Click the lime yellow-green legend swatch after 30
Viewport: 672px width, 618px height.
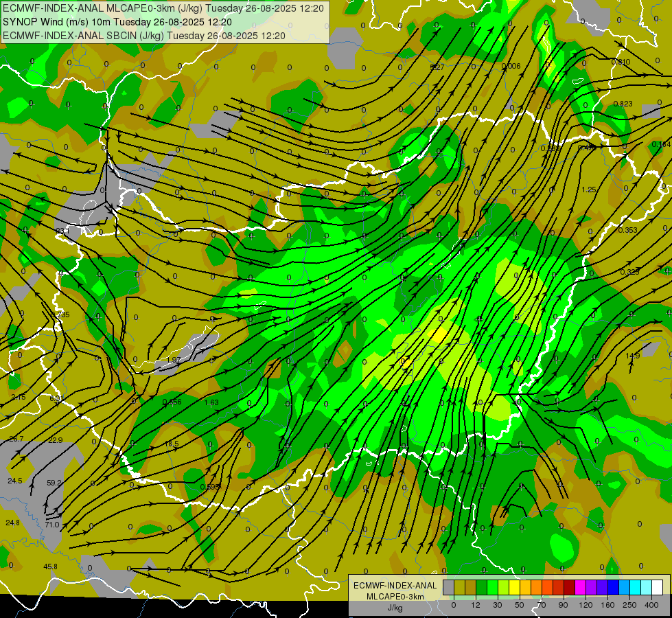pos(504,587)
